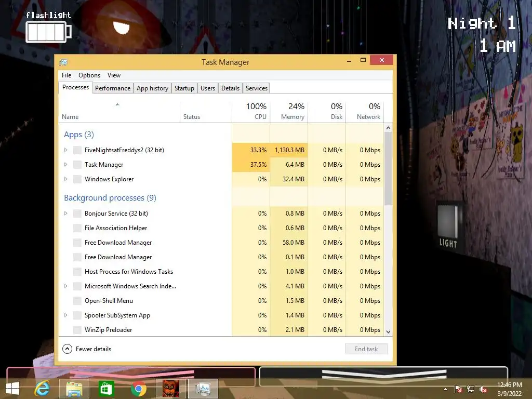Click the flashlight battery indicator in game
Viewport: 532px width, 399px height.
48,32
